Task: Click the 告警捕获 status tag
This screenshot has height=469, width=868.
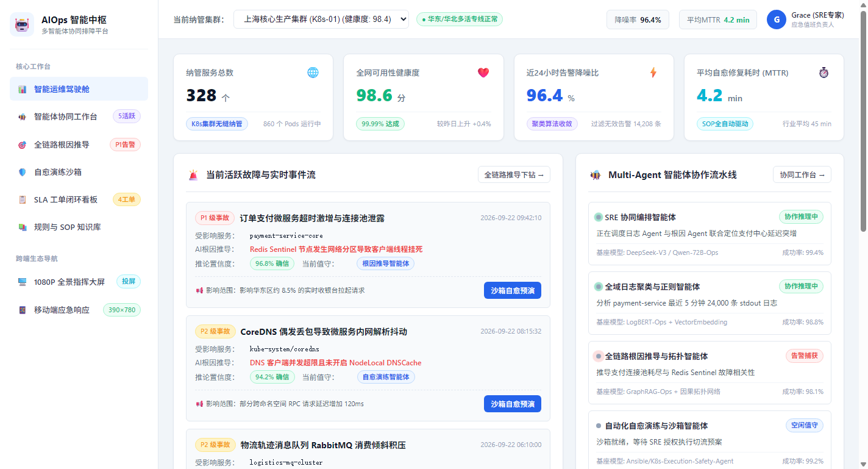Action: (805, 356)
